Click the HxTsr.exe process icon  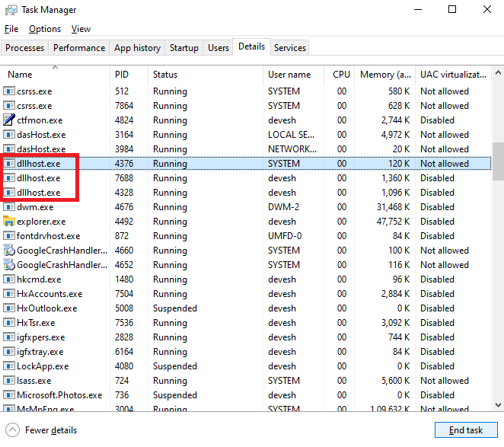[9, 323]
